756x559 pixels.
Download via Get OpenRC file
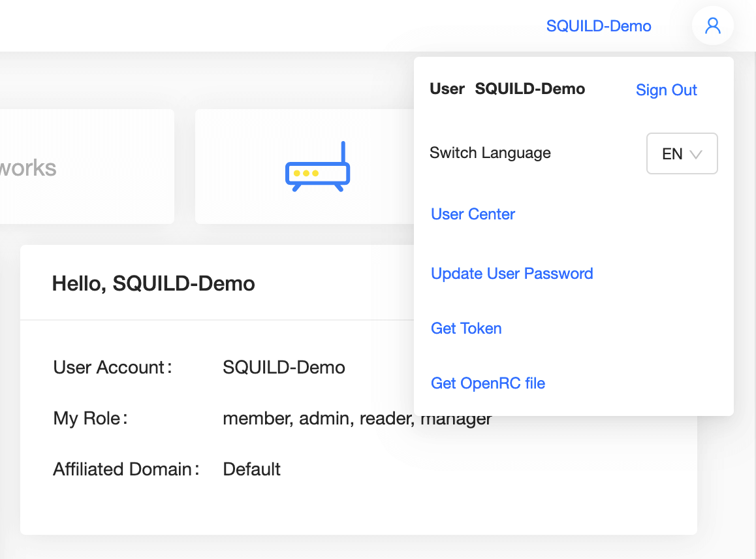click(x=488, y=383)
